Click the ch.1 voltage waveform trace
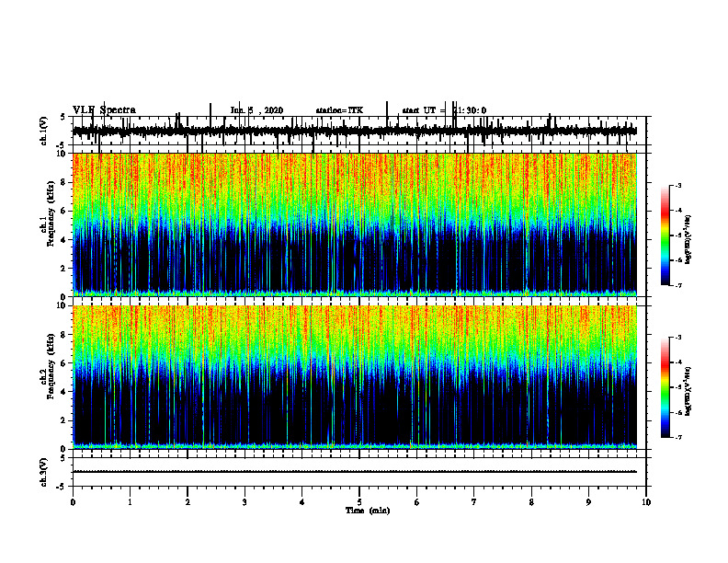 coord(355,131)
